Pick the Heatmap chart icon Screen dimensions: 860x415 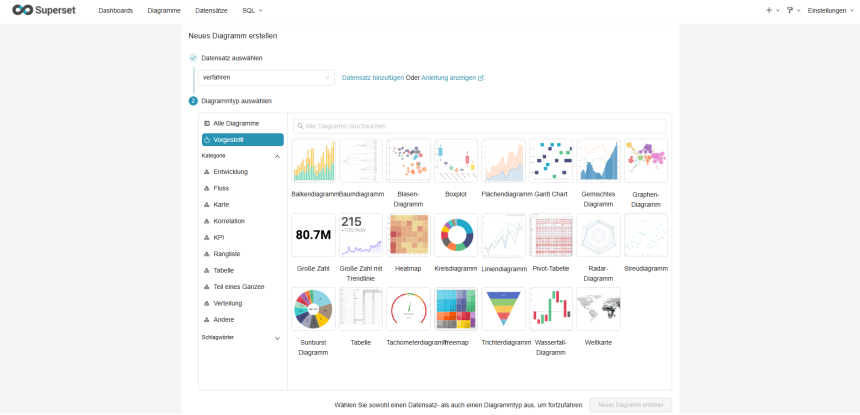click(408, 235)
